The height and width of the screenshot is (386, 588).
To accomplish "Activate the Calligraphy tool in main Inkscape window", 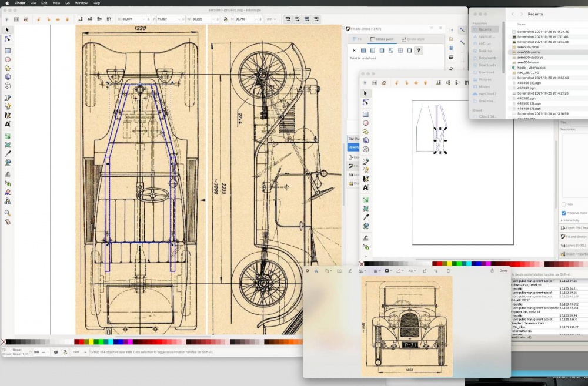I will [8, 115].
